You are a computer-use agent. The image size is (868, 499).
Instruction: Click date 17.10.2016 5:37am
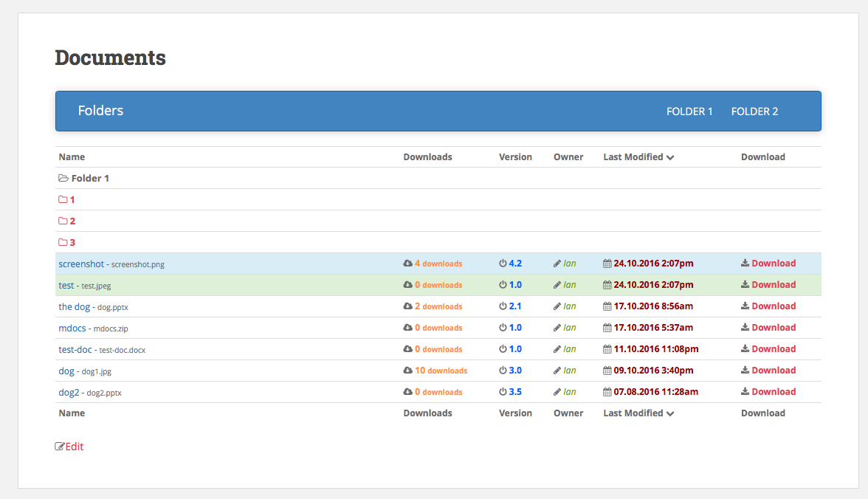coord(653,328)
